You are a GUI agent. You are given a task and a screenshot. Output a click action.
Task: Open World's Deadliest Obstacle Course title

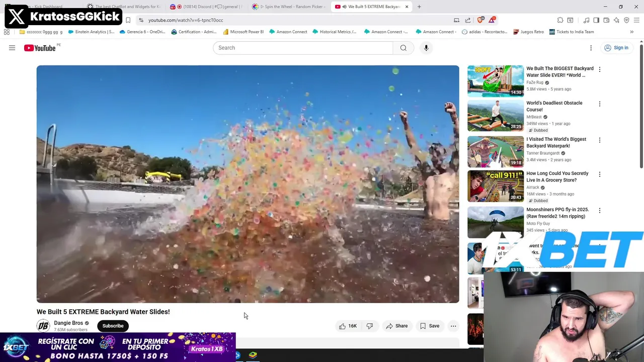tap(554, 106)
